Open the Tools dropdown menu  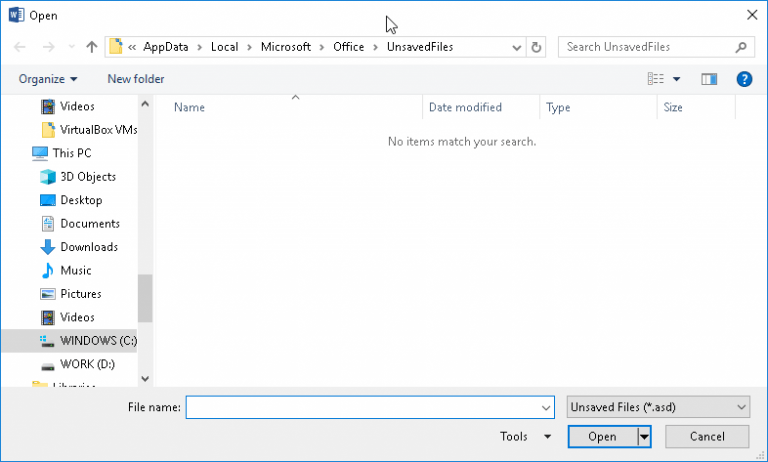tap(525, 436)
